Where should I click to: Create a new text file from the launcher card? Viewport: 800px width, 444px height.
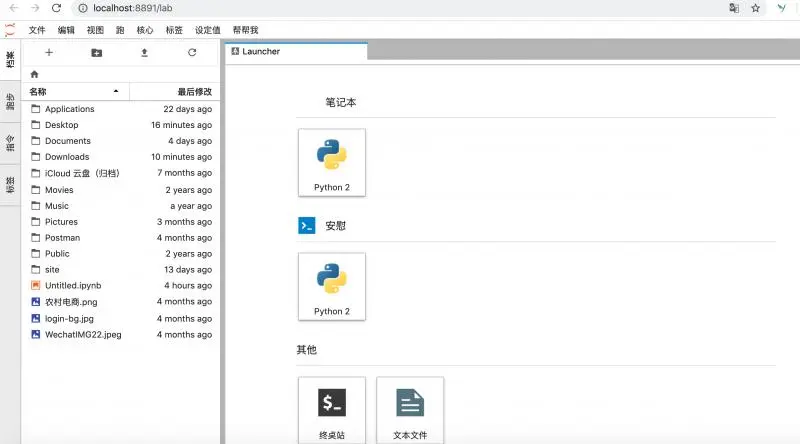410,410
